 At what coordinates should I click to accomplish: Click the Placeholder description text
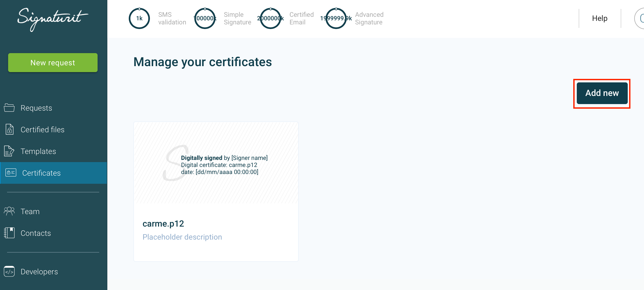click(182, 237)
